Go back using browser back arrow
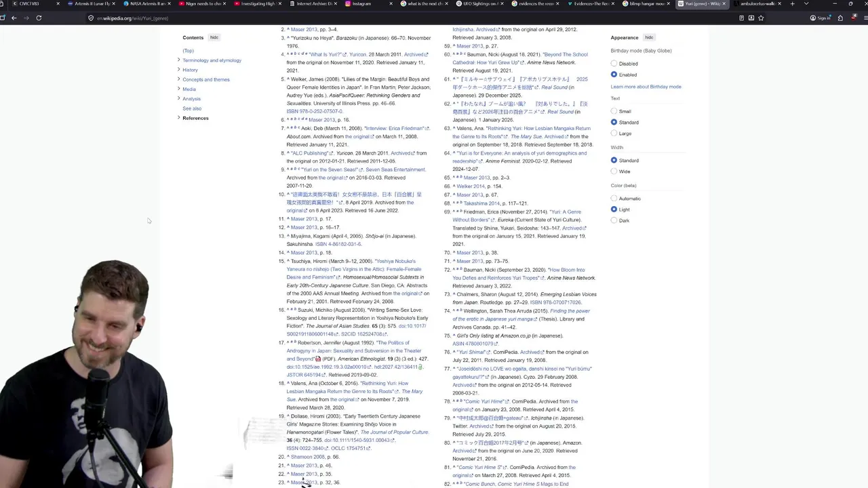 (14, 18)
